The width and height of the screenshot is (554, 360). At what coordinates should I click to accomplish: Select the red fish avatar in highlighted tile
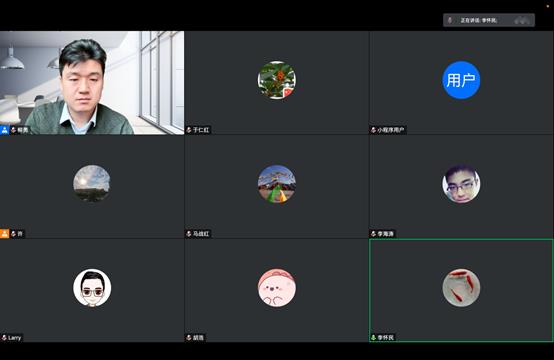461,288
